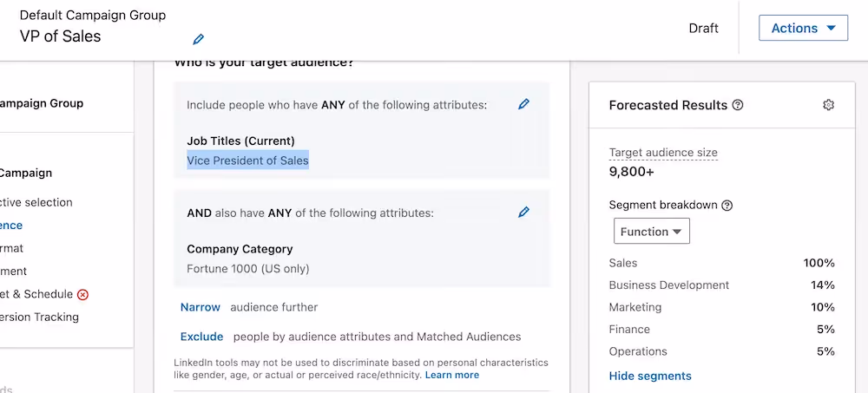This screenshot has height=393, width=868.
Task: Open the Learn more link
Action: (451, 376)
